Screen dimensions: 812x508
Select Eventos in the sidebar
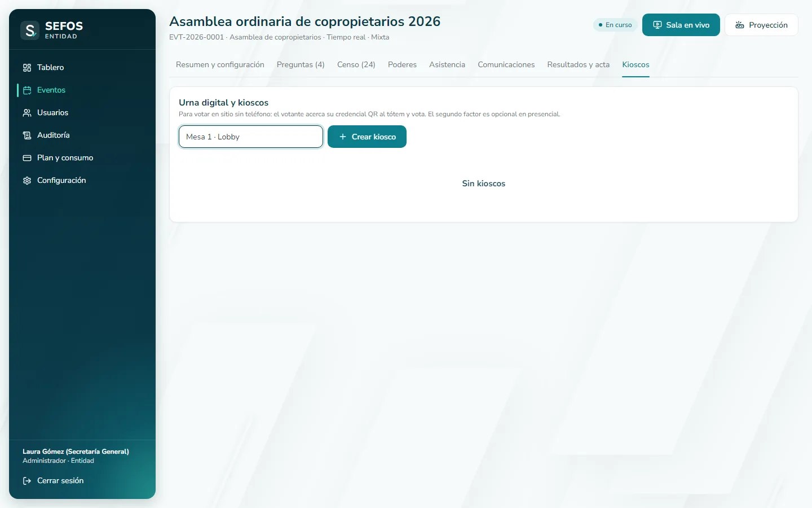(x=82, y=90)
